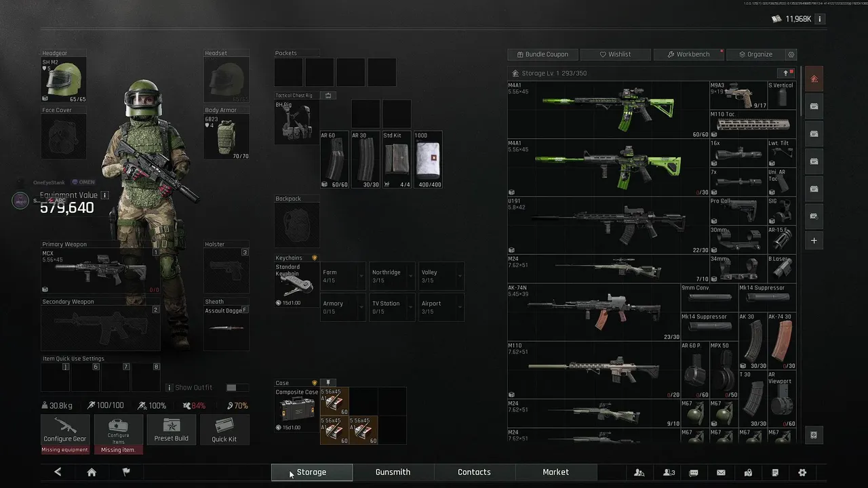Open the notes document icon

click(775, 472)
